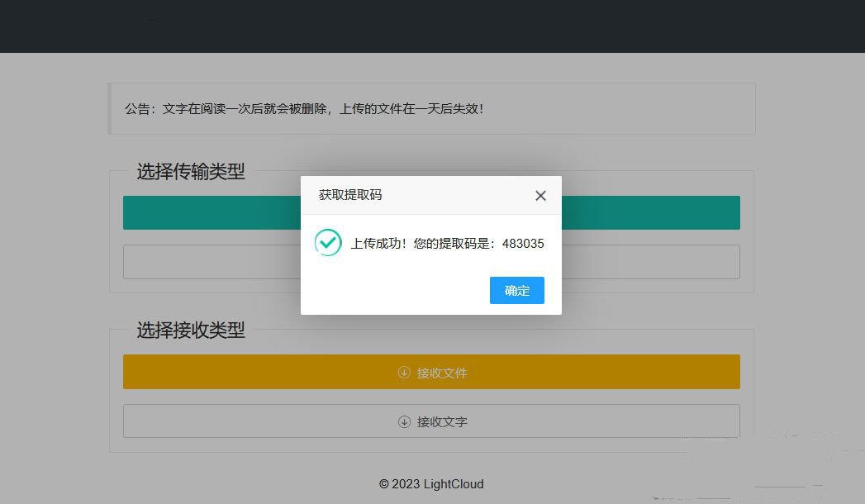Click the © 2023 LightCloud footer text
Screen dimensions: 865x504
[x=431, y=484]
